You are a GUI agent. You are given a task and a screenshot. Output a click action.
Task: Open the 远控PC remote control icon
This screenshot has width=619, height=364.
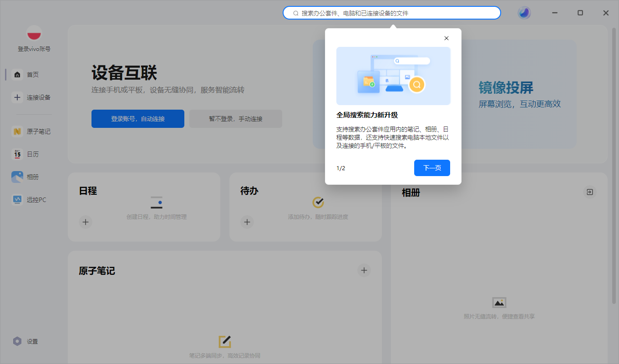pyautogui.click(x=17, y=199)
